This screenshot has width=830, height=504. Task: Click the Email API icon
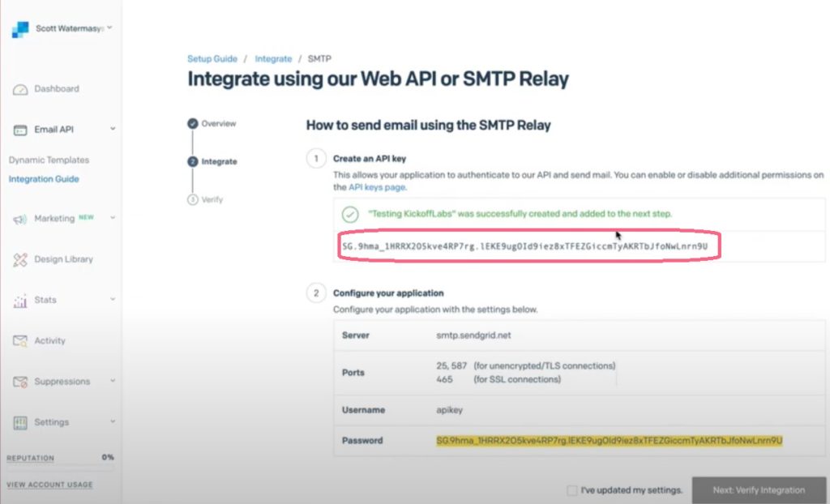[x=20, y=130]
